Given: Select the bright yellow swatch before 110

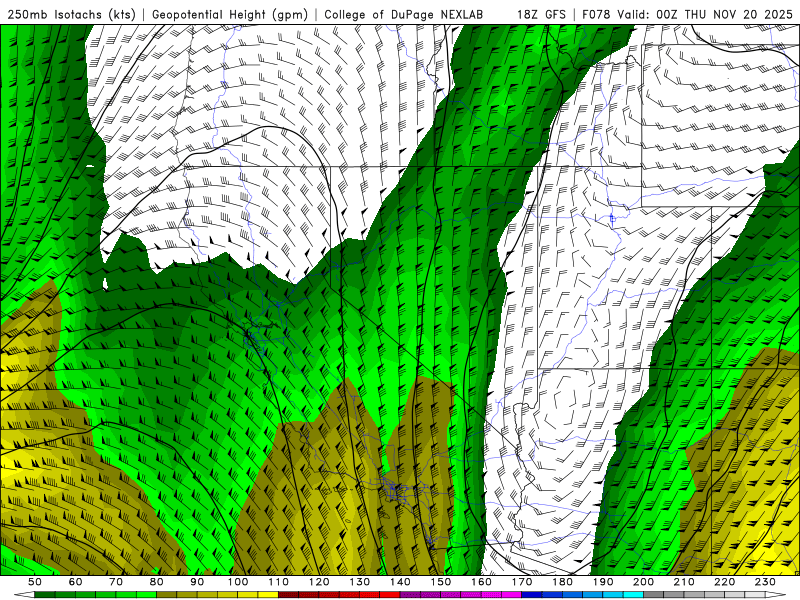Looking at the screenshot, I should [268, 595].
